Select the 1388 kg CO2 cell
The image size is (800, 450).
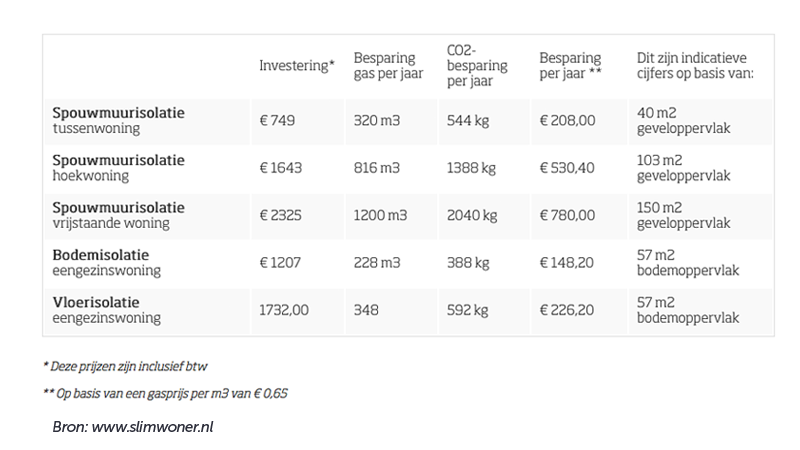tap(471, 168)
